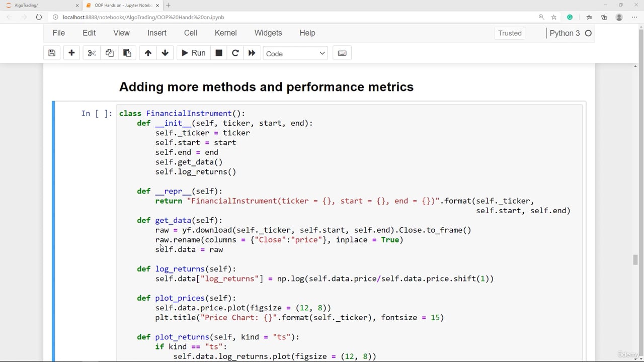The width and height of the screenshot is (644, 362).
Task: Interrupt the kernel with the stop icon
Action: [x=219, y=53]
